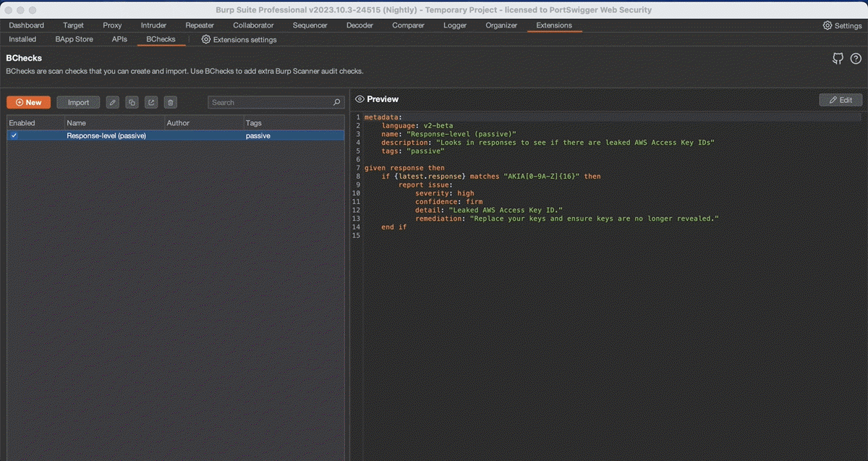The height and width of the screenshot is (461, 868).
Task: Open the Repeater tab
Action: 200,25
